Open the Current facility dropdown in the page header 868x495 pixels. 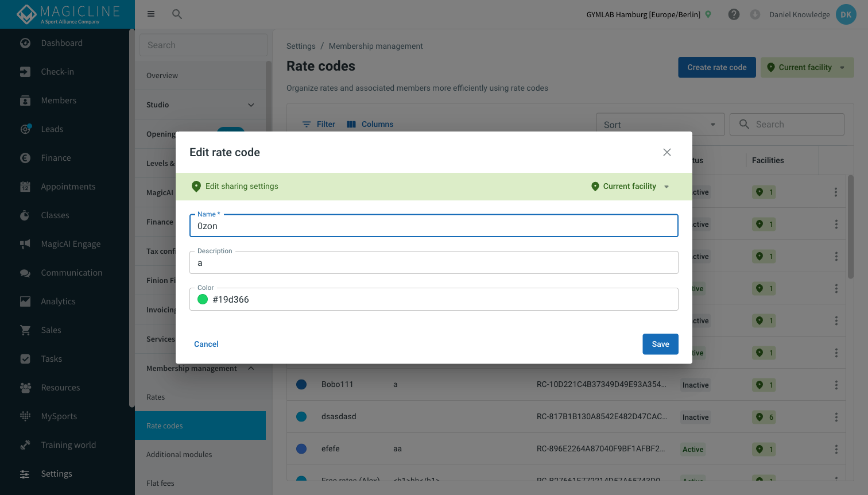(x=807, y=67)
